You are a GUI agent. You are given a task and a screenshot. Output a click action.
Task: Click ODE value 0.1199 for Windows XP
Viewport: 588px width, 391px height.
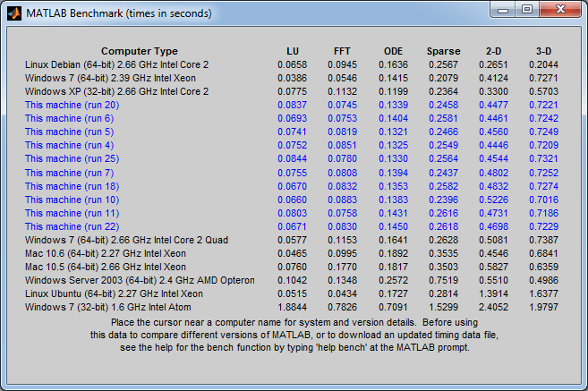393,91
